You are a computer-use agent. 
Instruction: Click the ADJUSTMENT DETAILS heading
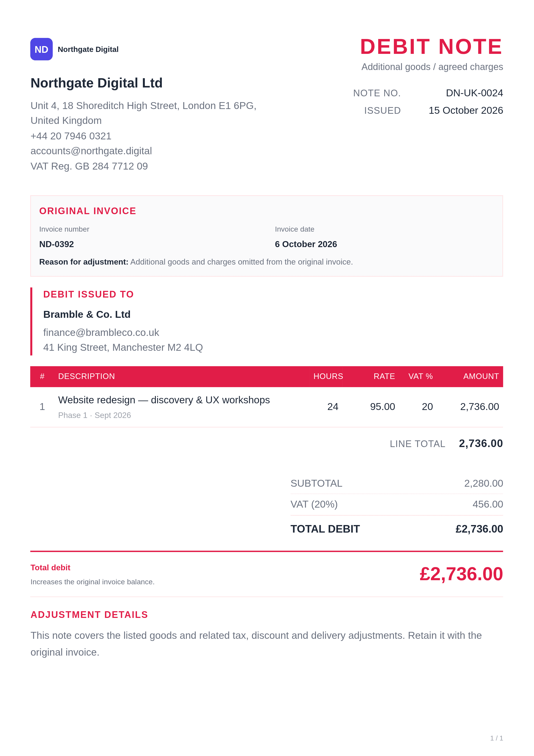tap(89, 614)
